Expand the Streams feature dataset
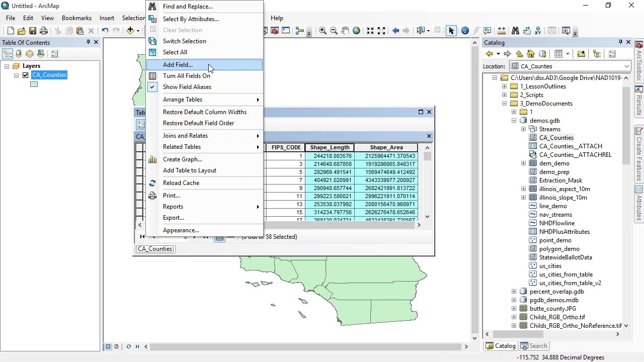Screen dimensions: 644x362 click(x=523, y=129)
